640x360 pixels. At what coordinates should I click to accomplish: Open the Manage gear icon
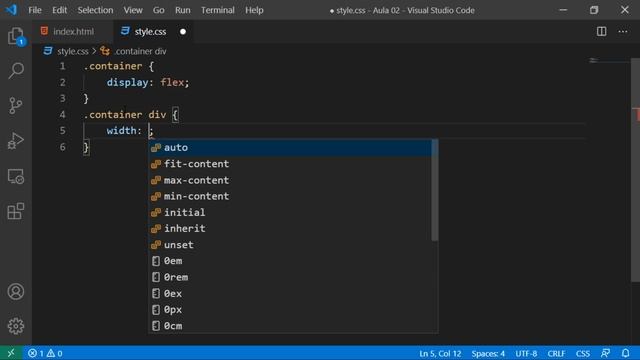16,326
